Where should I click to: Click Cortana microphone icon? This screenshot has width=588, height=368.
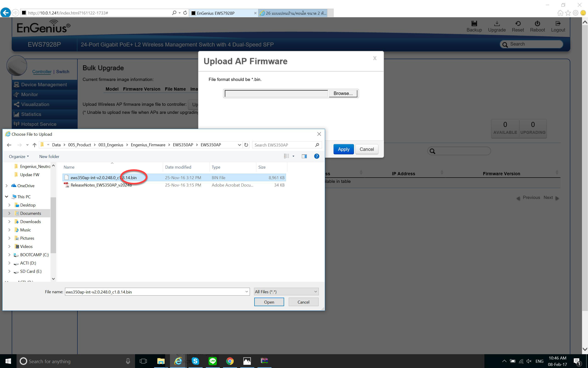coord(128,361)
